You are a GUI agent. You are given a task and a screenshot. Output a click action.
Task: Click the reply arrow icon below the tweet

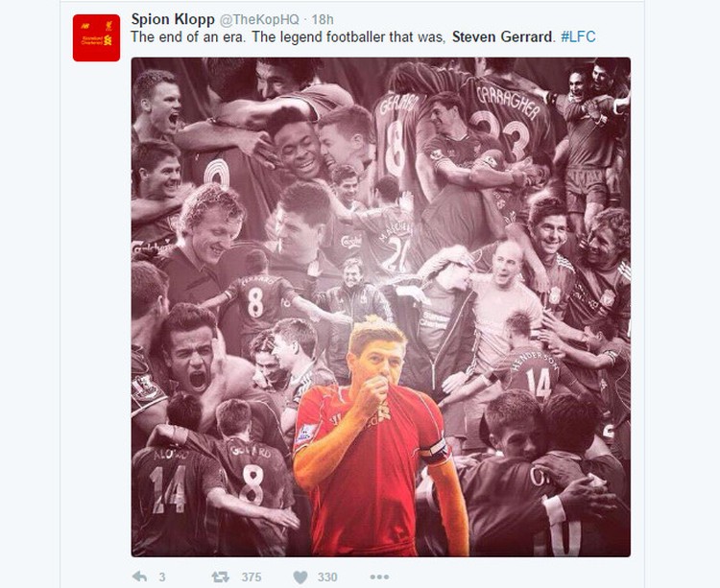[x=139, y=576]
